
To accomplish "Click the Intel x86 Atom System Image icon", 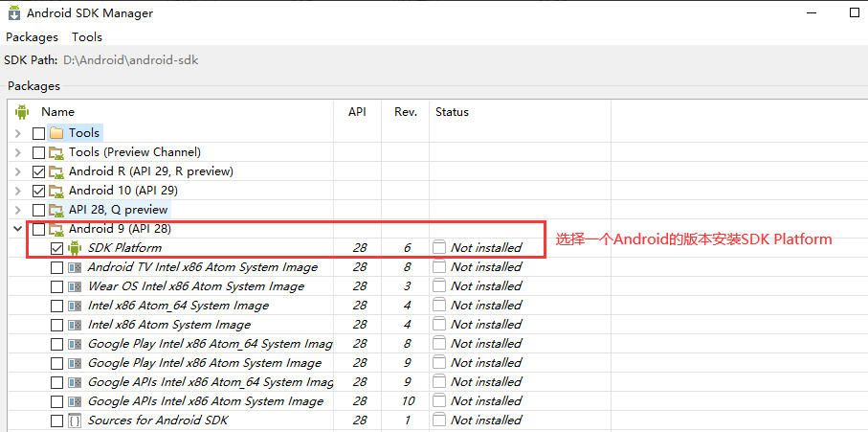I will (x=75, y=325).
